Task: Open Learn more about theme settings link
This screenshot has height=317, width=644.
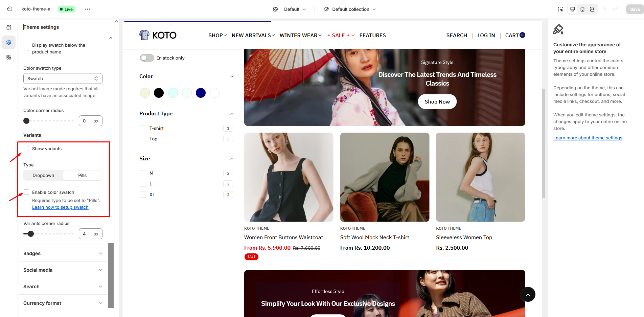Action: coord(588,138)
